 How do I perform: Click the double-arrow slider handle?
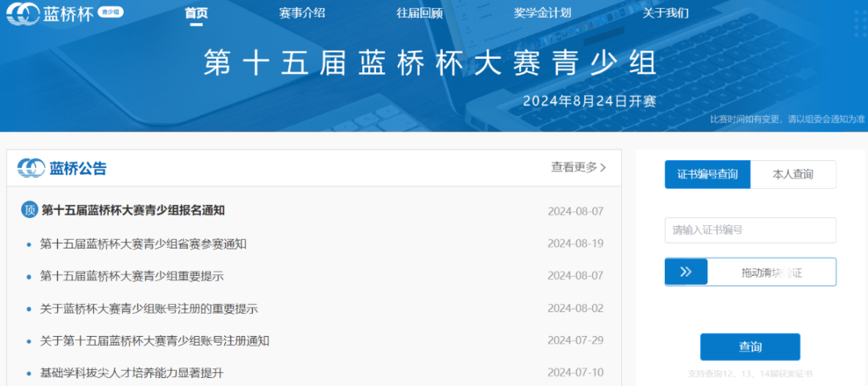[x=686, y=272]
